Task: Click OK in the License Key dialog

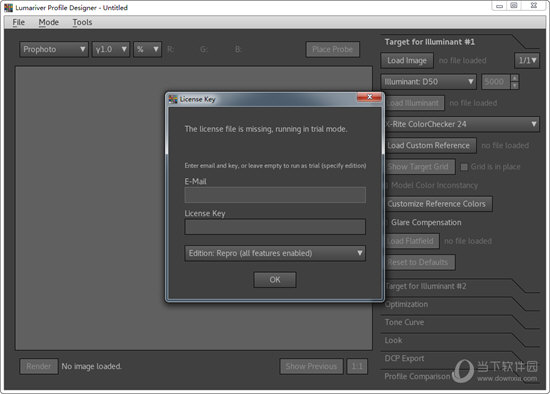Action: pos(275,280)
